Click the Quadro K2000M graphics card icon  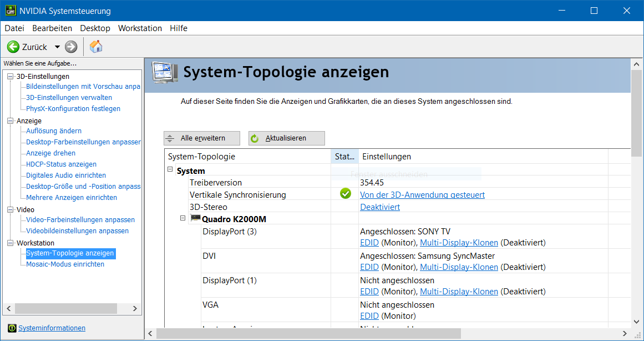[x=196, y=218]
